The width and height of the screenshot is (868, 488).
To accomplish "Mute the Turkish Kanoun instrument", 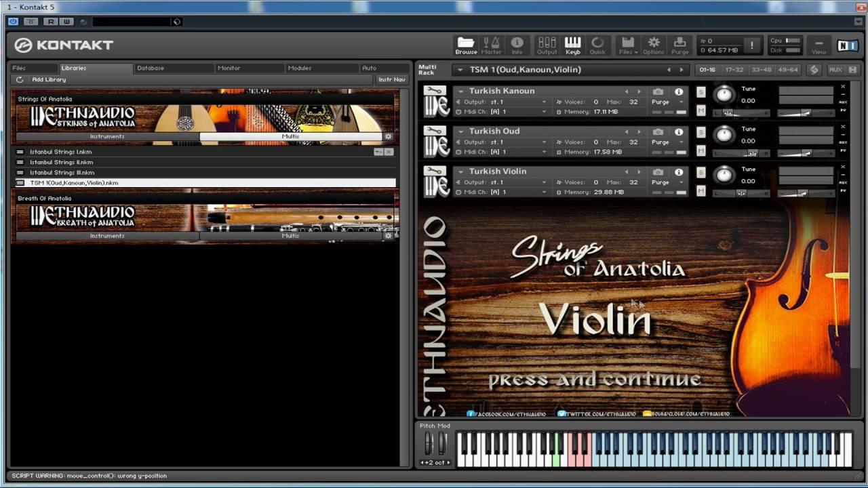I will coord(701,110).
